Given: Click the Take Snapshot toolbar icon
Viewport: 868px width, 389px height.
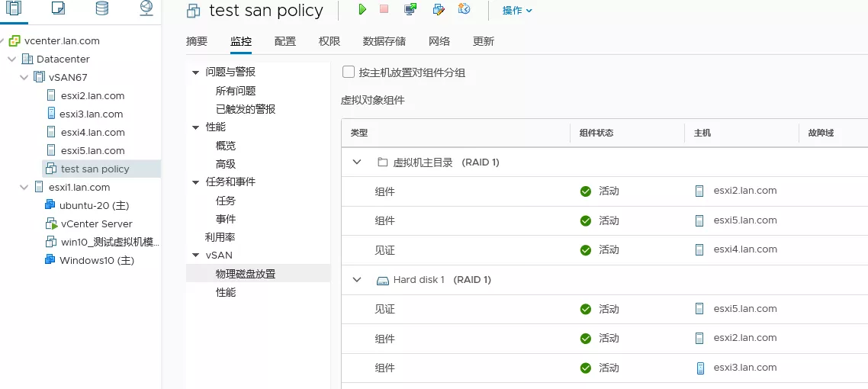Looking at the screenshot, I should click(x=464, y=10).
